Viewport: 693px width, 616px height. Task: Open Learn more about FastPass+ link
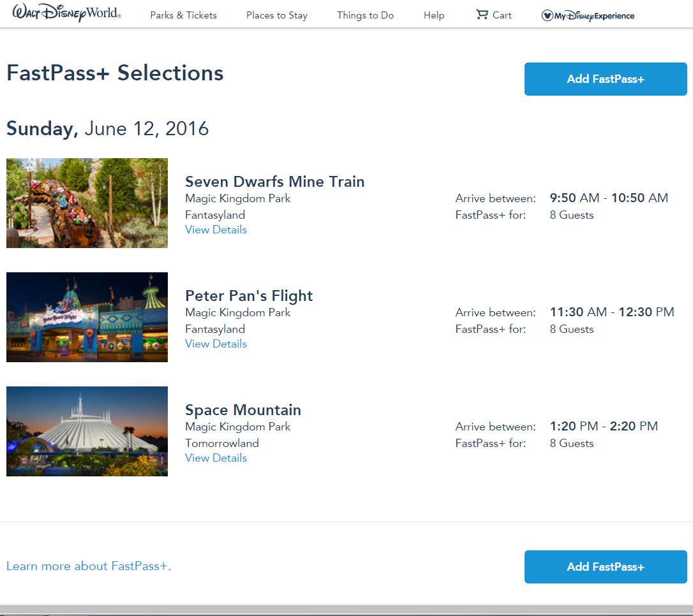tap(89, 566)
